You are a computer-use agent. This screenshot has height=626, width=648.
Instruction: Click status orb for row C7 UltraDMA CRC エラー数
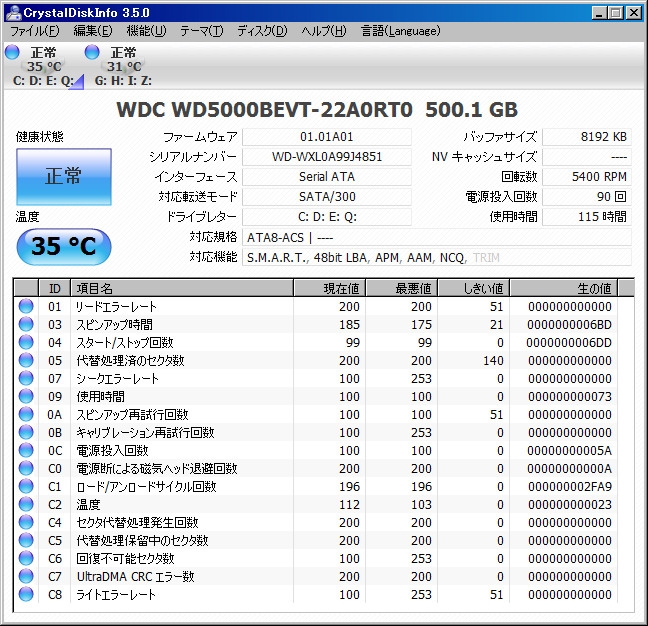26,576
